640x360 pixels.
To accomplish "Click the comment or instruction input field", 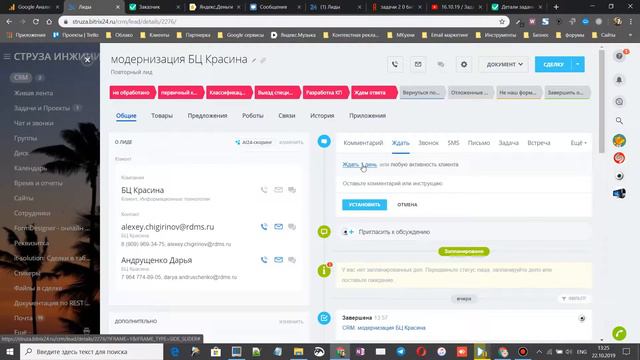I will point(464,183).
